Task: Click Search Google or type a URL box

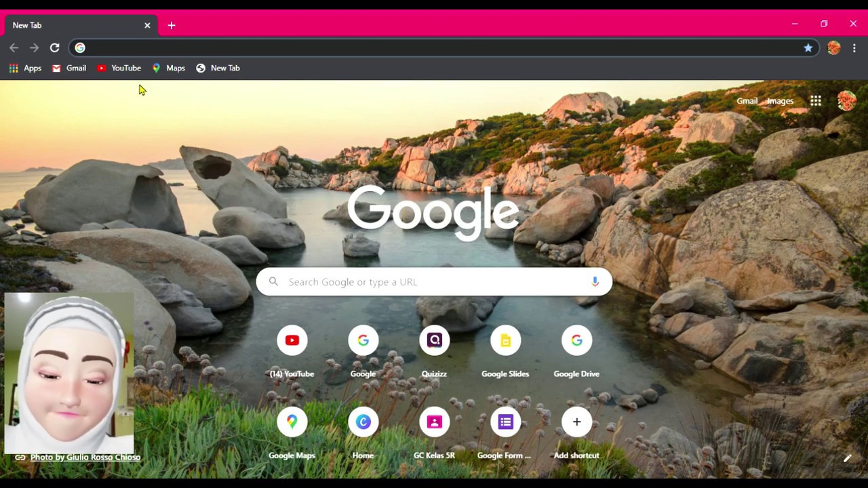Action: (x=434, y=282)
